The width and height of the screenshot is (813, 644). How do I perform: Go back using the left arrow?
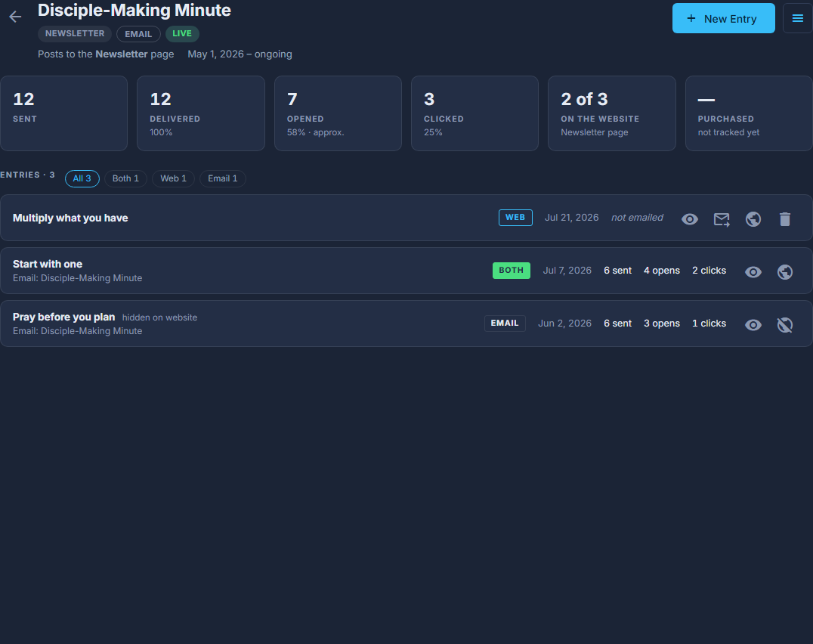pos(15,17)
